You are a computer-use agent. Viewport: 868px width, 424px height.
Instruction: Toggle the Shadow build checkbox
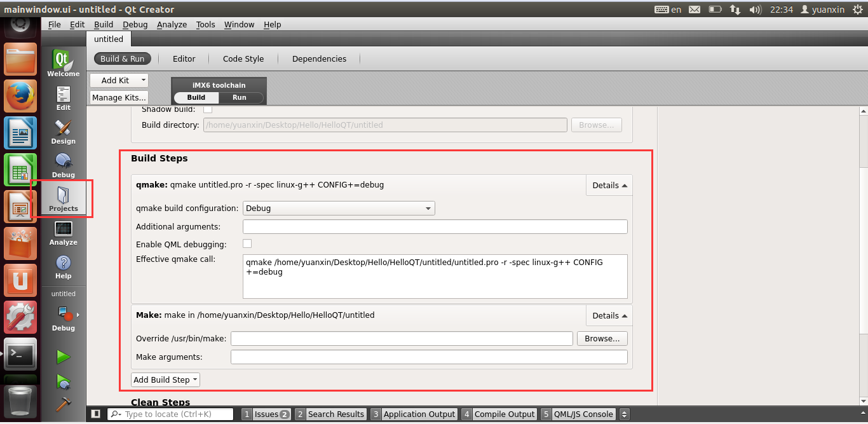[x=208, y=109]
